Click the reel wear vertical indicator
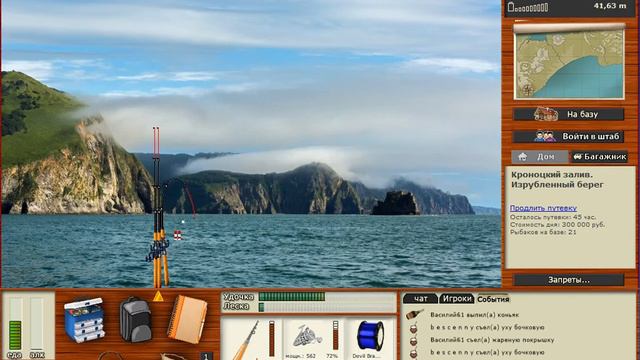640x360 pixels. (336, 336)
